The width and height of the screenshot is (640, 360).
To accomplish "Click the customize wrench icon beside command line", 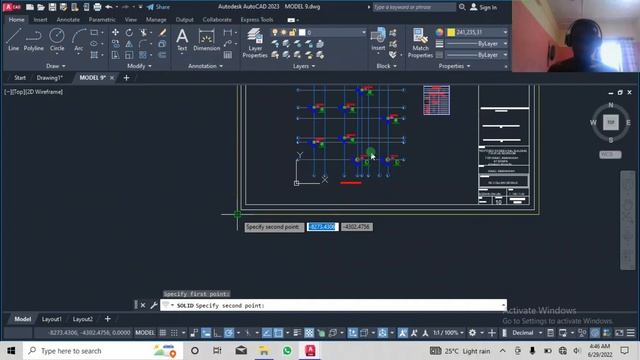I will 154,305.
